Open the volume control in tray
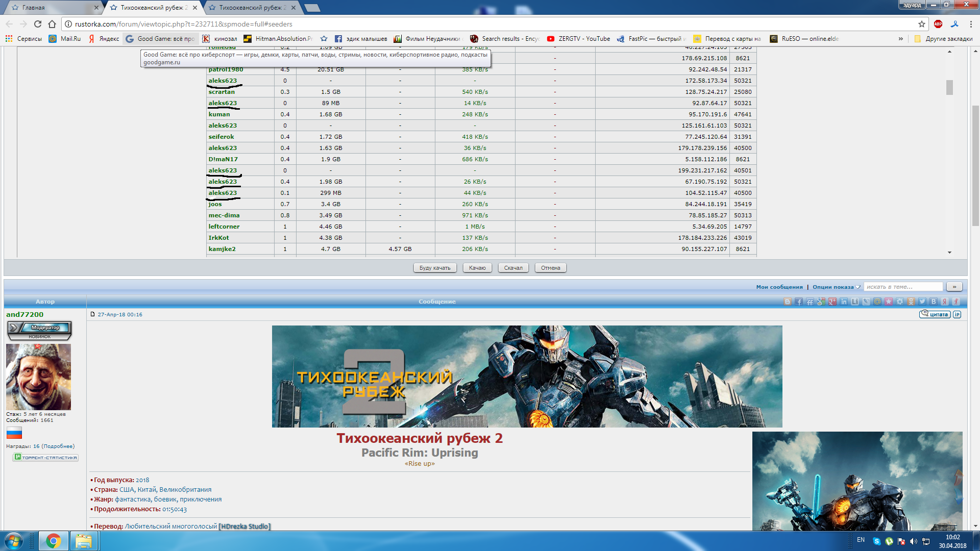 coord(914,541)
